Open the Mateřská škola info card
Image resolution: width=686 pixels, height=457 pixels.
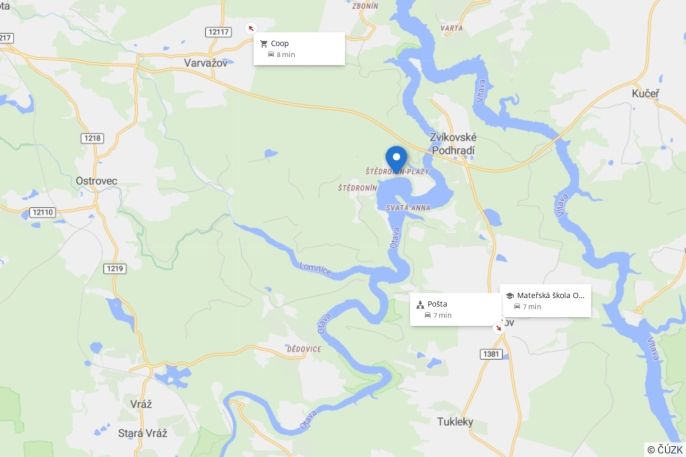coord(546,300)
